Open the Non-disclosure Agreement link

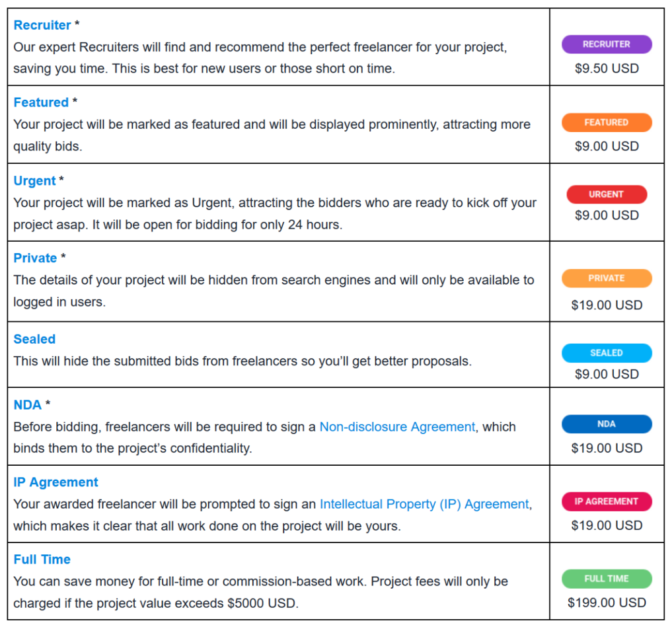[x=397, y=427]
